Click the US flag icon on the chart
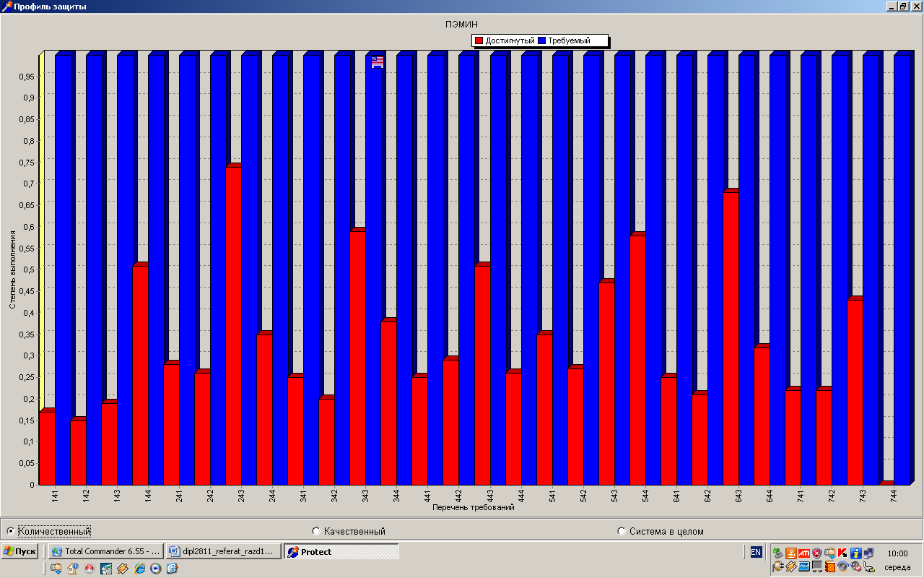This screenshot has width=924, height=578. (x=378, y=62)
